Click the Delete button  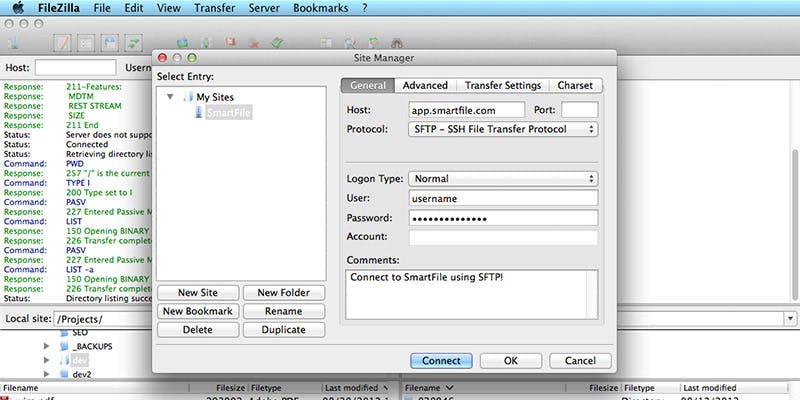coord(198,330)
